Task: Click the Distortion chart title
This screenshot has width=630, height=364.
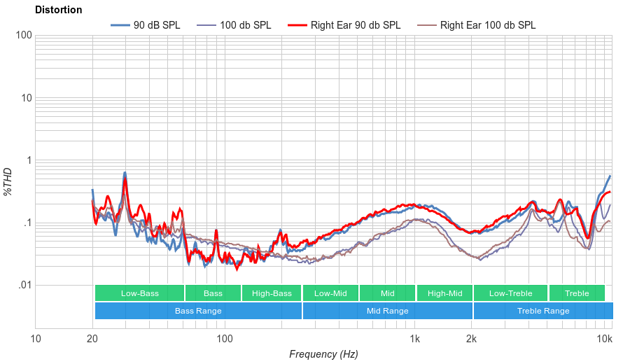Action: [x=58, y=10]
